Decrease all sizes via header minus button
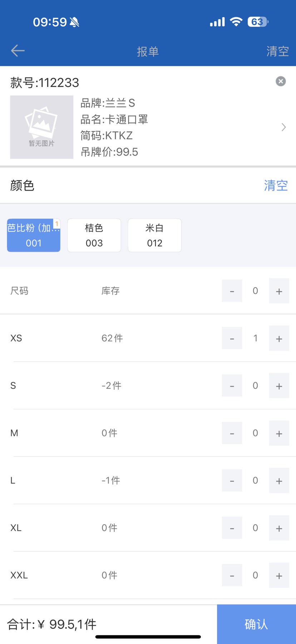The width and height of the screenshot is (296, 644). click(x=232, y=291)
